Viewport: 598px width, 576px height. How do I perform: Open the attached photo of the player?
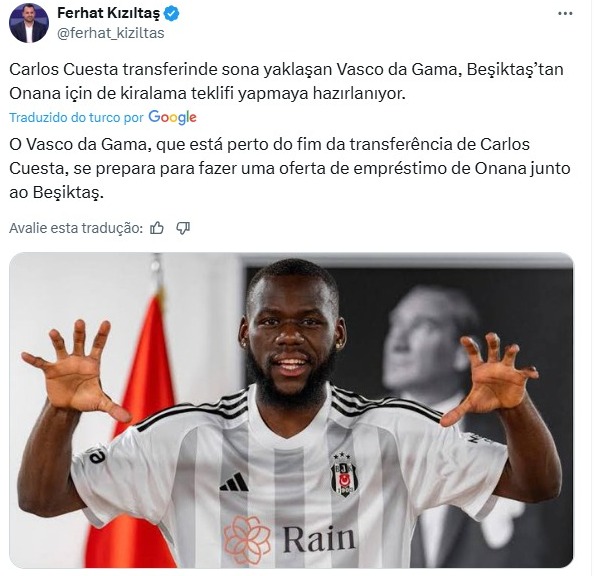pyautogui.click(x=291, y=410)
